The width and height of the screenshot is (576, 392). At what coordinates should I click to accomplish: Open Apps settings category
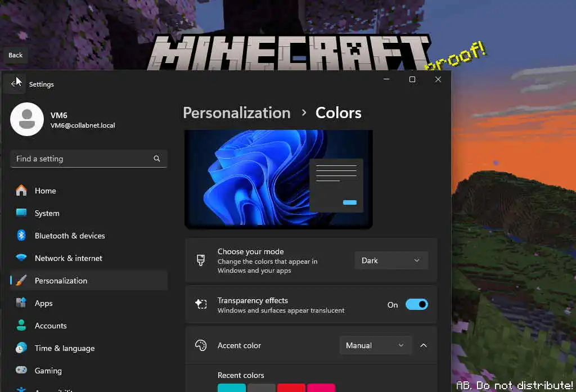point(89,303)
